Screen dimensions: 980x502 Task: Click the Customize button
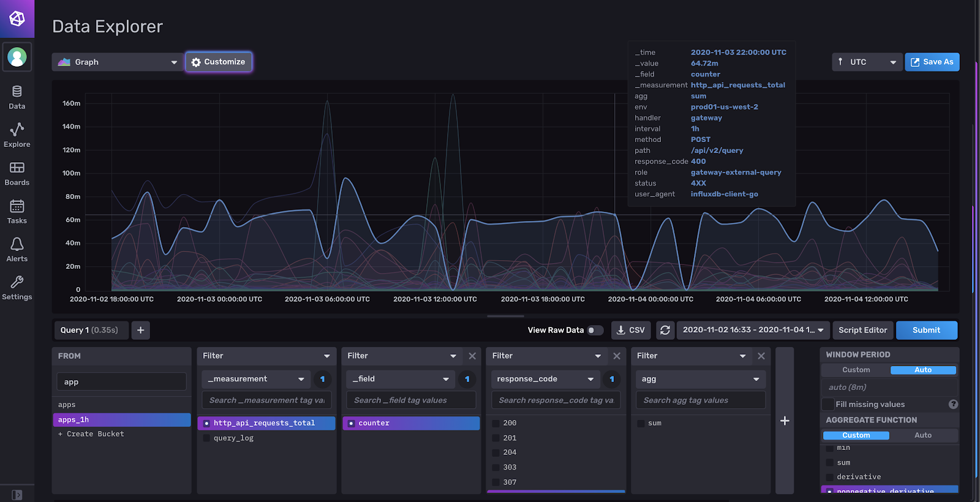(x=219, y=62)
